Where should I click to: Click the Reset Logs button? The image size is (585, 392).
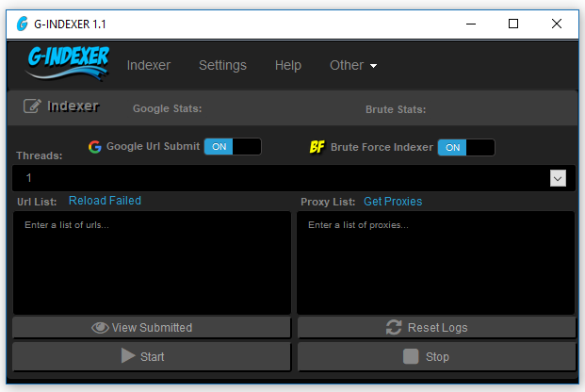pyautogui.click(x=436, y=327)
